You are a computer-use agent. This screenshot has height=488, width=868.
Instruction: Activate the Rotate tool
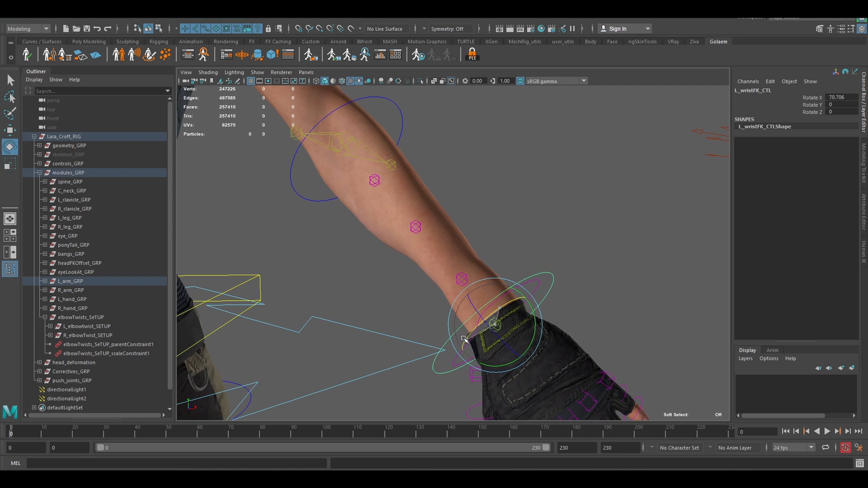click(x=10, y=146)
